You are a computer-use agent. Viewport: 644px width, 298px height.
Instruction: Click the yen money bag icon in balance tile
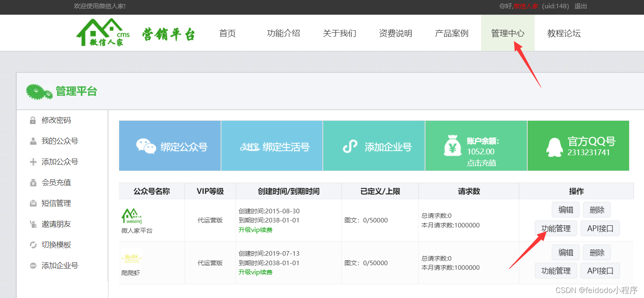[452, 146]
